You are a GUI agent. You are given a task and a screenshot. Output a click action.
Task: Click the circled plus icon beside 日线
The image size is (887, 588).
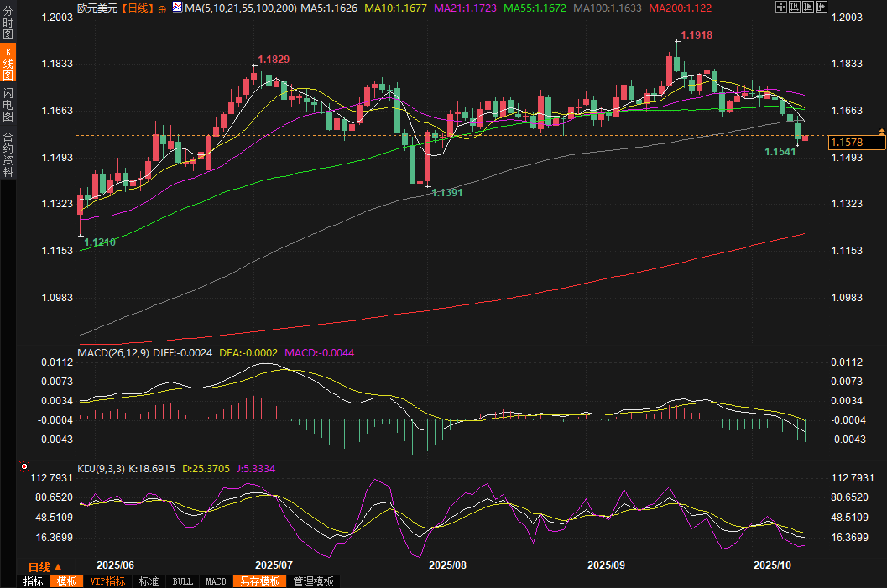(162, 8)
